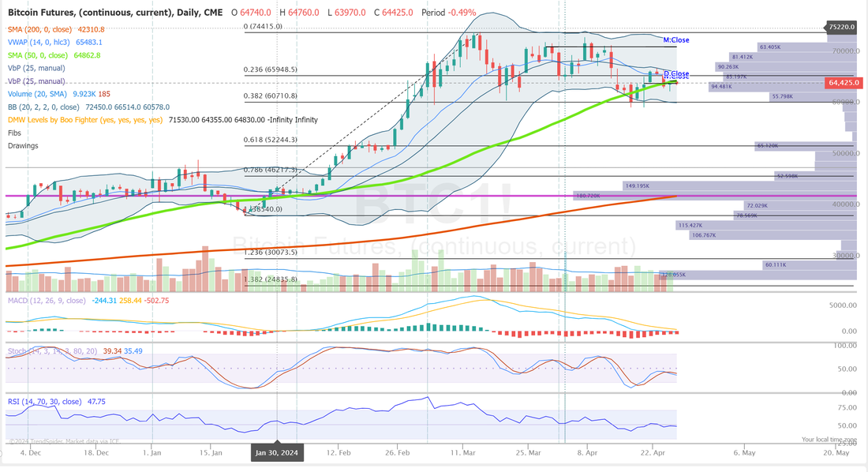Click the 72.029K volume profile bar label
Screen dimensions: 868x472
pyautogui.click(x=757, y=205)
